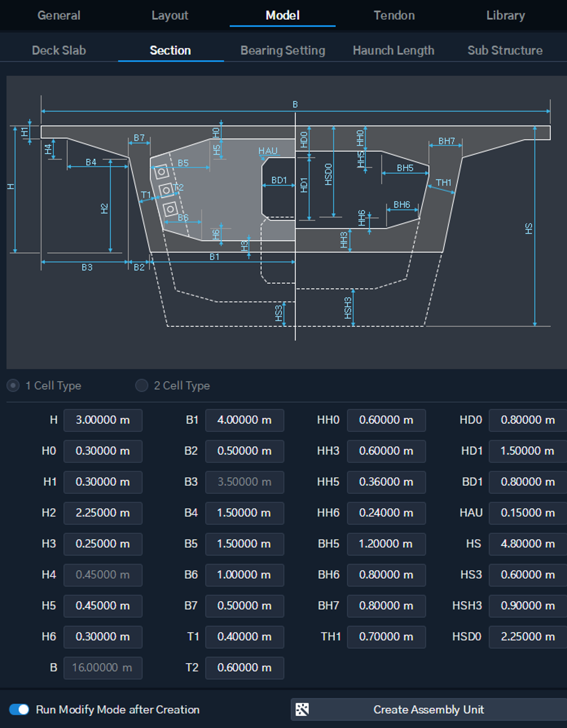Screen dimensions: 567x728
Task: Click the TH1 label in section diagram
Action: [x=443, y=183]
